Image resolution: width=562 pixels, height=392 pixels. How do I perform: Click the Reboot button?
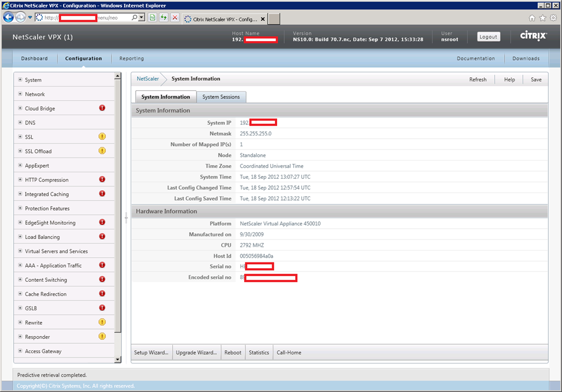pyautogui.click(x=233, y=353)
